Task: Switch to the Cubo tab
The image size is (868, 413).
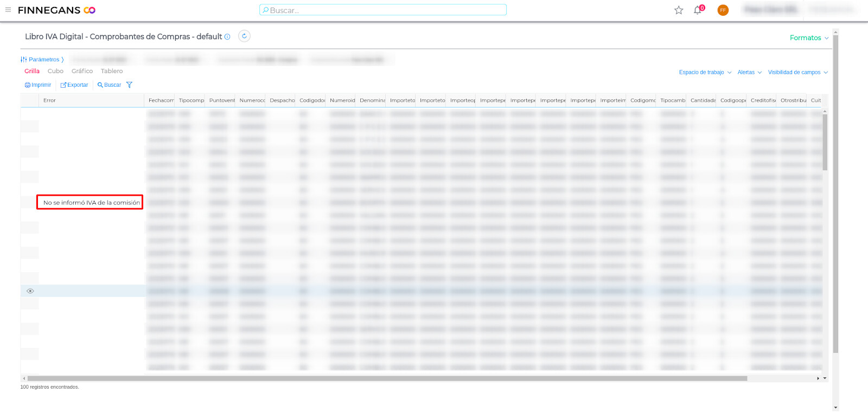Action: tap(55, 71)
